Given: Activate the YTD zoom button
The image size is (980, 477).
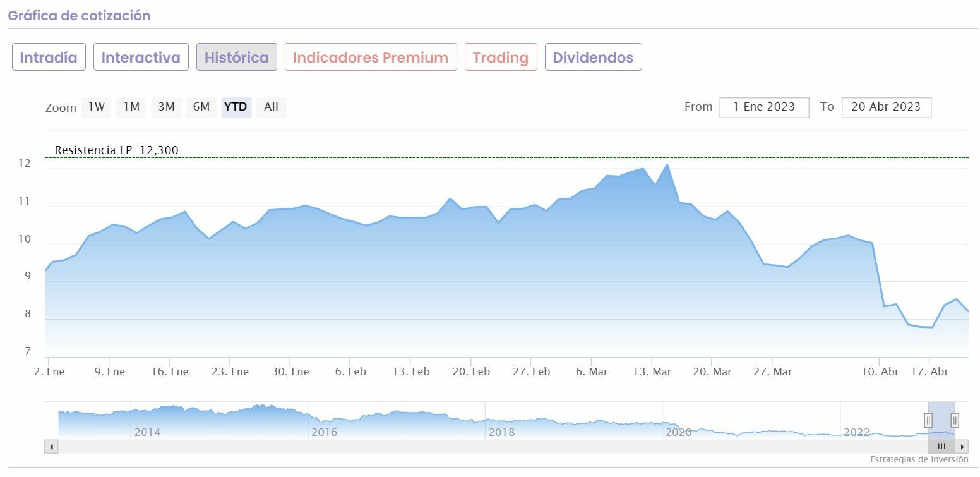Looking at the screenshot, I should point(236,107).
